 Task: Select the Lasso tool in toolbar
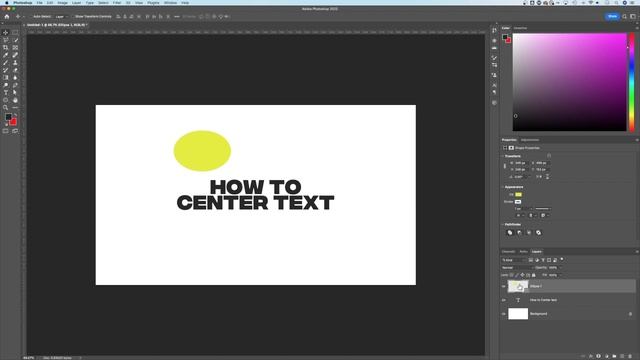pos(5,40)
